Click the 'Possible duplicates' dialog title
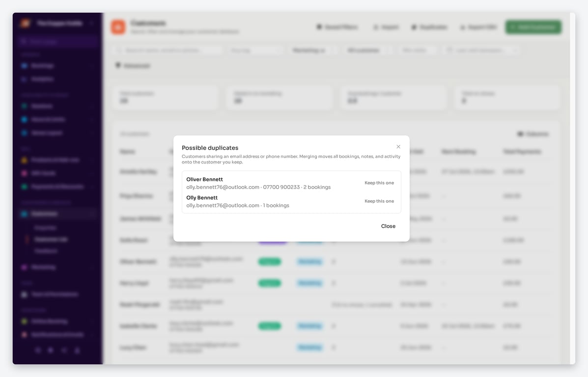The image size is (588, 377). 210,148
